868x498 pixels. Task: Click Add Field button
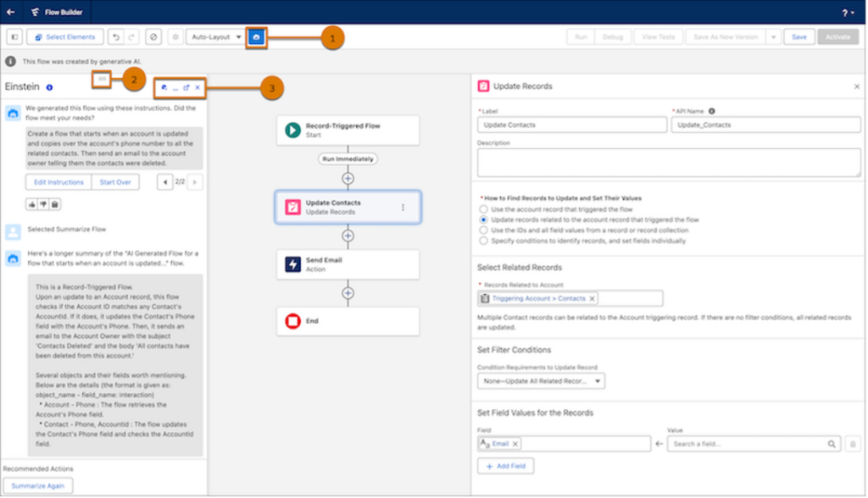pos(505,466)
